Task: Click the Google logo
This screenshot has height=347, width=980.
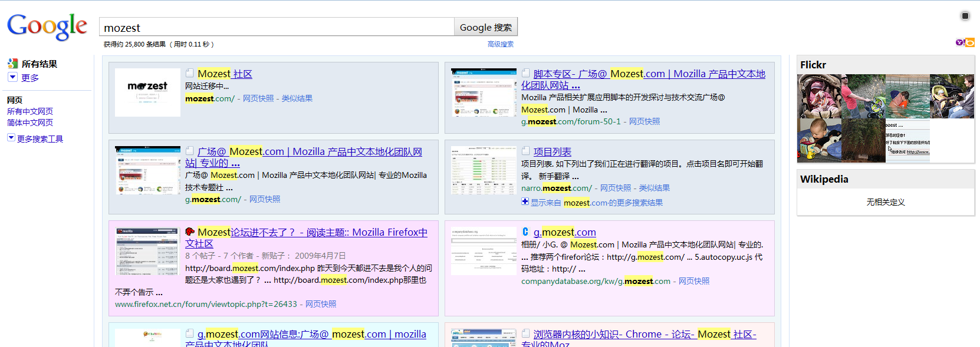Action: coord(47,27)
